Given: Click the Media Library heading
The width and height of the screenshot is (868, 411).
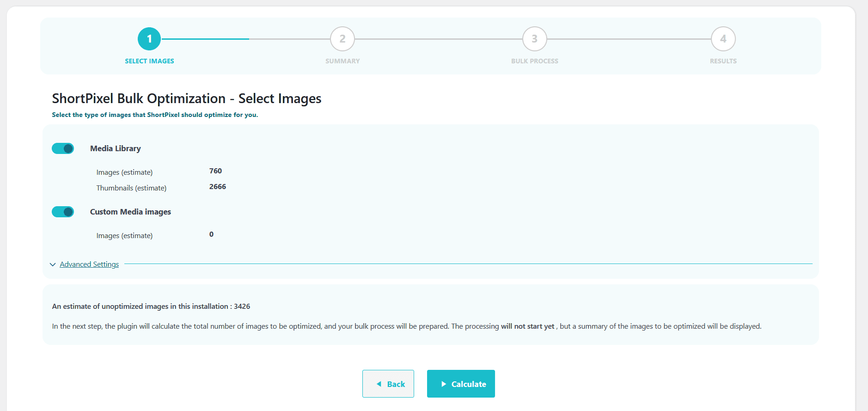Looking at the screenshot, I should (116, 148).
